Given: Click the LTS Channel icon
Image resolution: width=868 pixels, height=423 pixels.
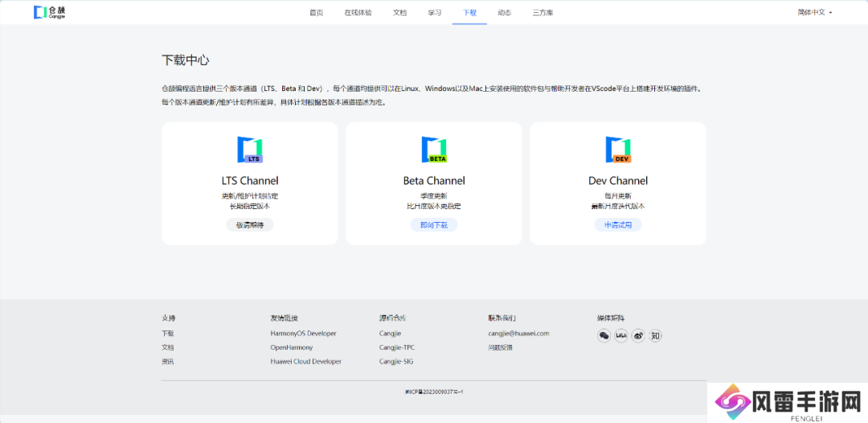Looking at the screenshot, I should (x=250, y=150).
